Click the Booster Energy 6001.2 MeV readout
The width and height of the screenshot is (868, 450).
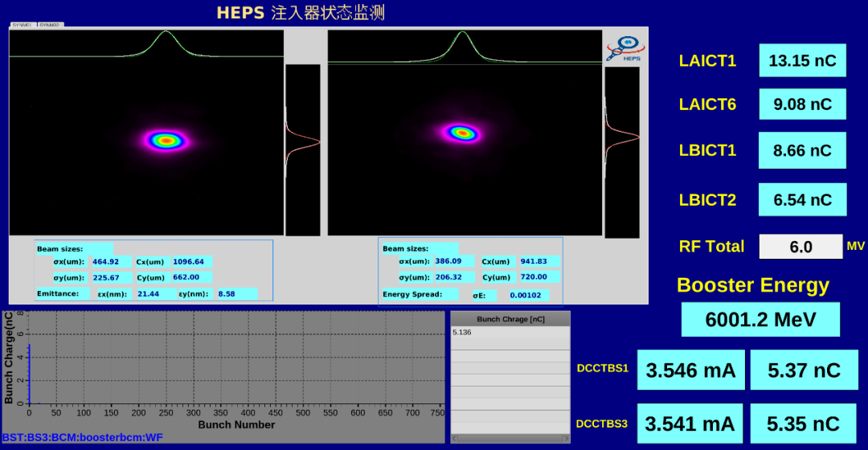tap(760, 320)
